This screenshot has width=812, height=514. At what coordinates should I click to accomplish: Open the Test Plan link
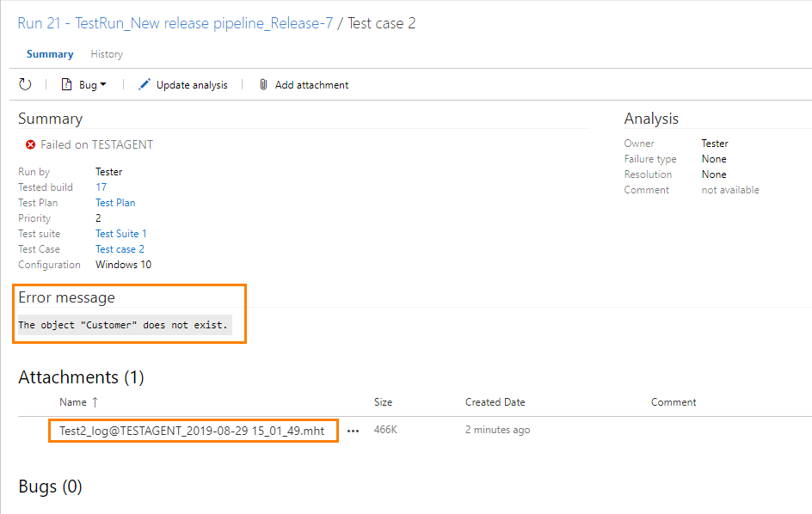(114, 202)
